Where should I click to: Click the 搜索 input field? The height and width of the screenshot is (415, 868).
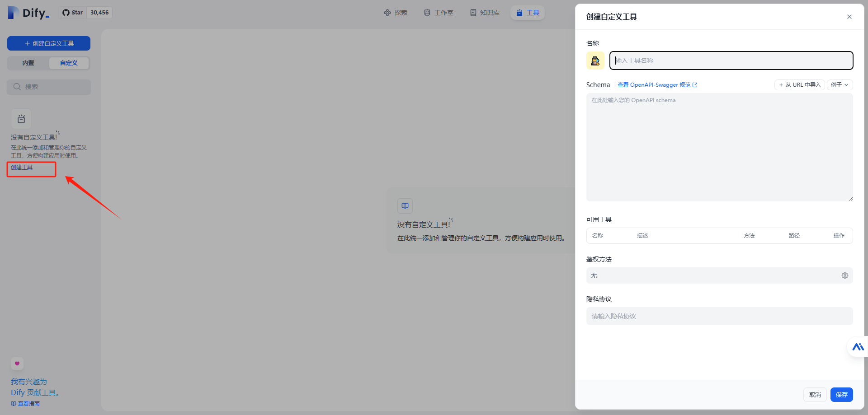(49, 87)
